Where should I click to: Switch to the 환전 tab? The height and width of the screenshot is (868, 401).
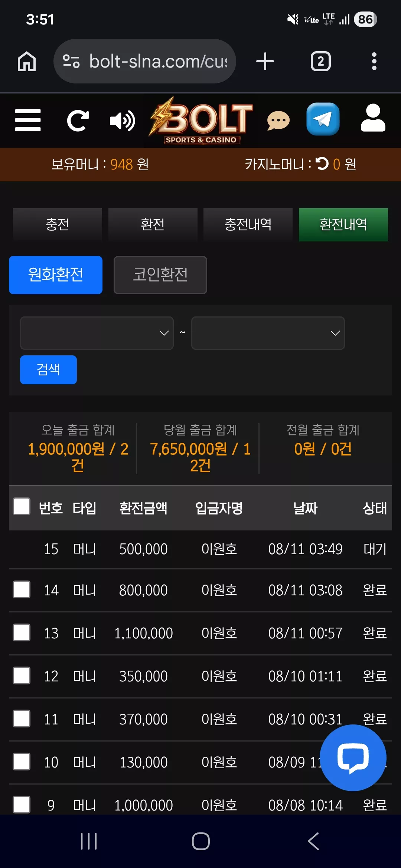click(x=153, y=225)
